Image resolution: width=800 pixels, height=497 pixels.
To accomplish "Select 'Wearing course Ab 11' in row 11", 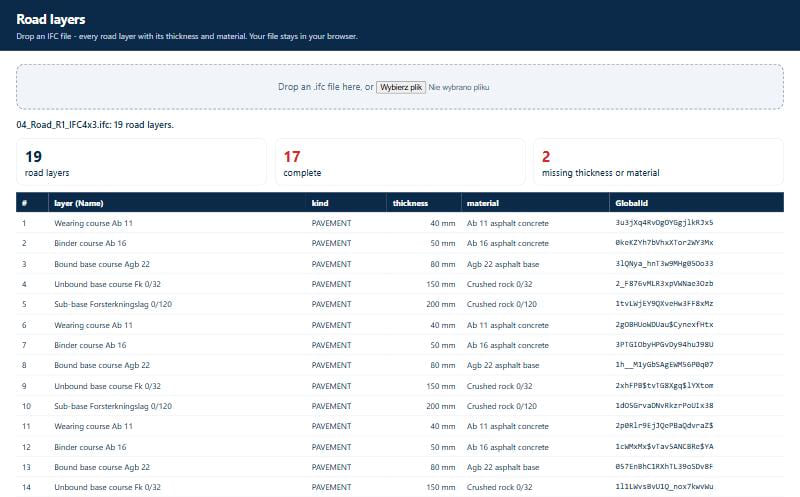I will (93, 426).
